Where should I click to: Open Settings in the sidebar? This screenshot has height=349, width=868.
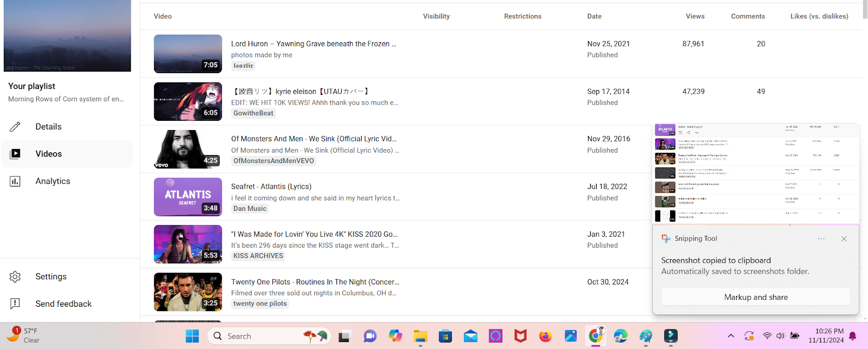(51, 276)
